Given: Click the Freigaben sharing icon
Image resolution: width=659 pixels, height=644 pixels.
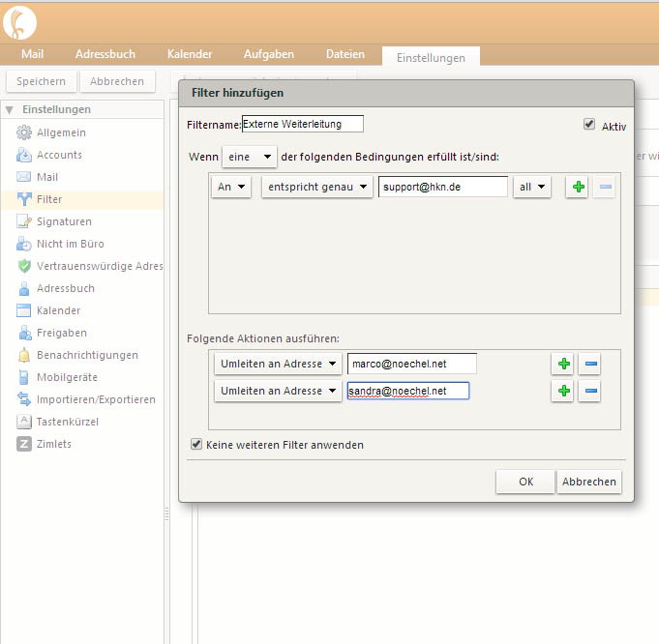Looking at the screenshot, I should point(25,333).
